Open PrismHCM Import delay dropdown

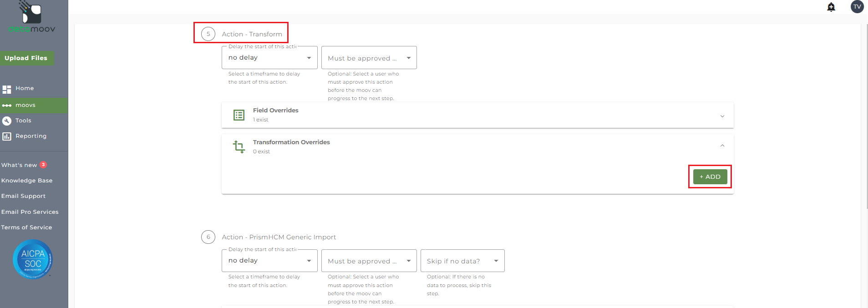(269, 261)
